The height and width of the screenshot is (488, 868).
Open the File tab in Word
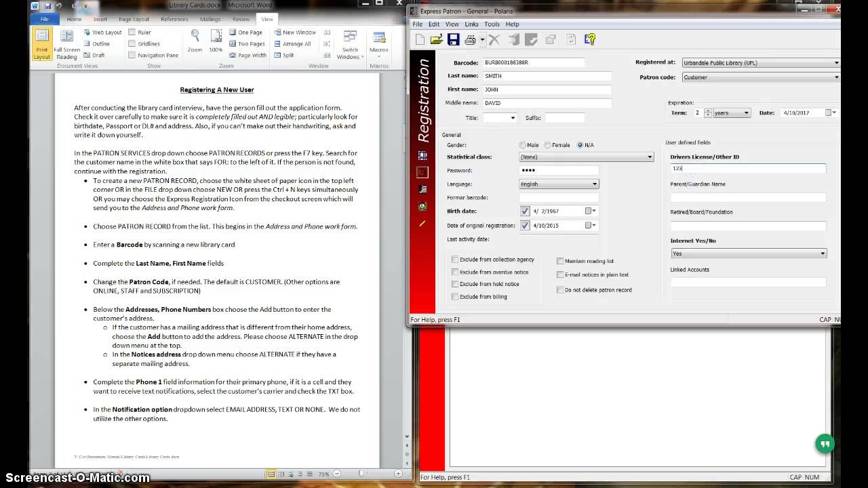click(x=44, y=19)
